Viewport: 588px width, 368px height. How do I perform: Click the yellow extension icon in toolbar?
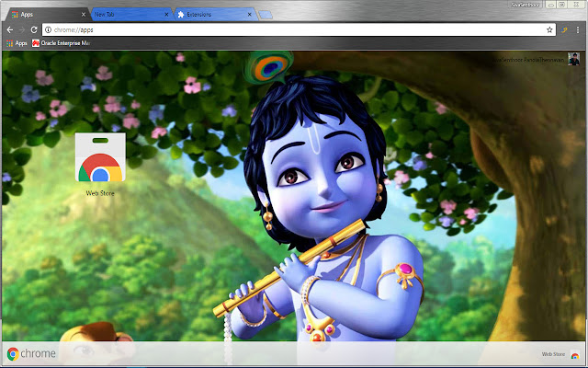(564, 29)
